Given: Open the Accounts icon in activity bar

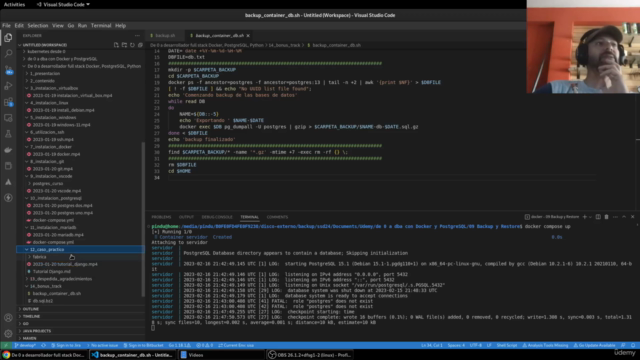Looking at the screenshot, I should click(8, 318).
